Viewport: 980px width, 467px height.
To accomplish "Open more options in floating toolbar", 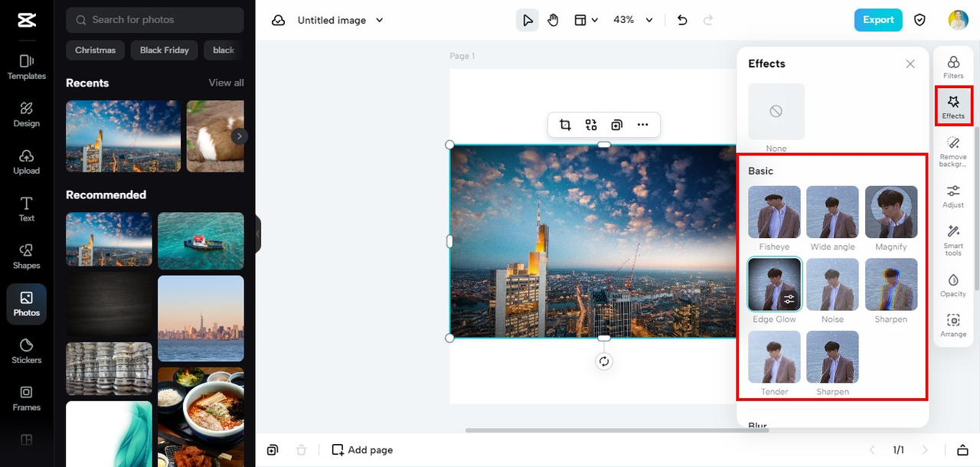I will (642, 125).
